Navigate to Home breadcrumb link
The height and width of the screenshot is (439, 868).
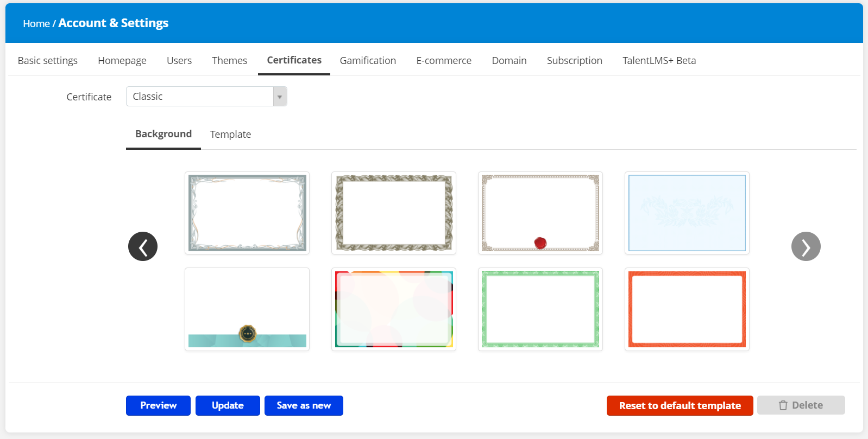tap(36, 24)
